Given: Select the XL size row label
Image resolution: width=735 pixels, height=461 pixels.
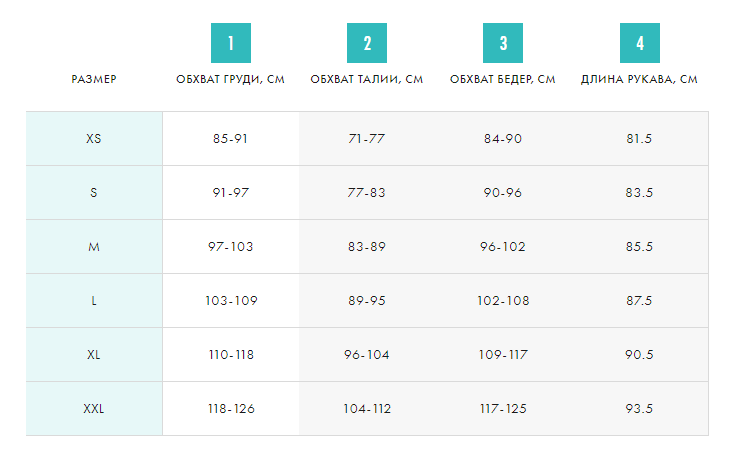Looking at the screenshot, I should [94, 355].
